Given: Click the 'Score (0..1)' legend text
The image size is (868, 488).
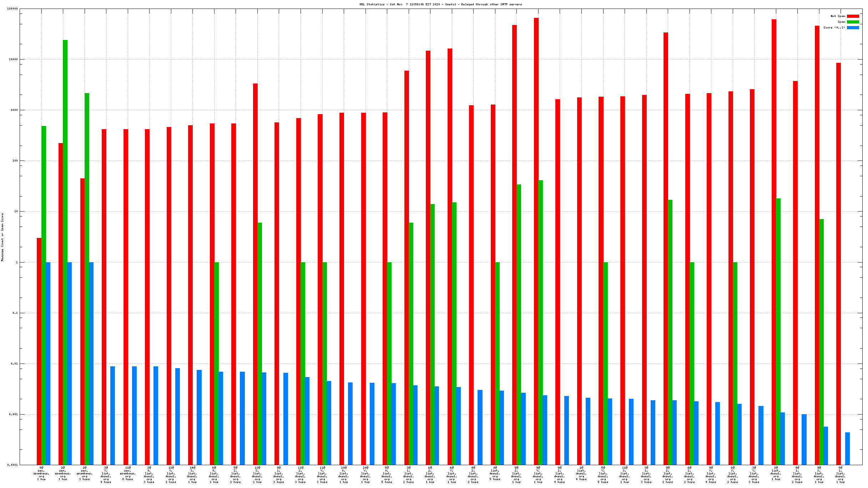Looking at the screenshot, I should coord(834,27).
